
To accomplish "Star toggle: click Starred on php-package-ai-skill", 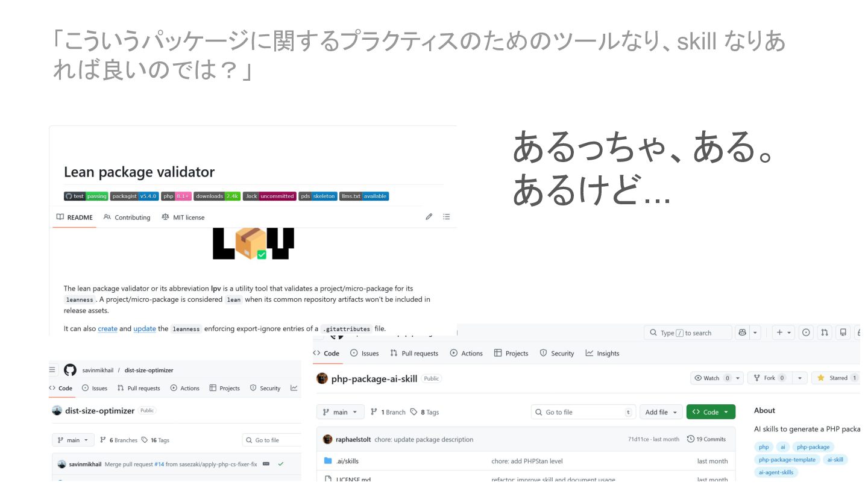I will pos(834,378).
